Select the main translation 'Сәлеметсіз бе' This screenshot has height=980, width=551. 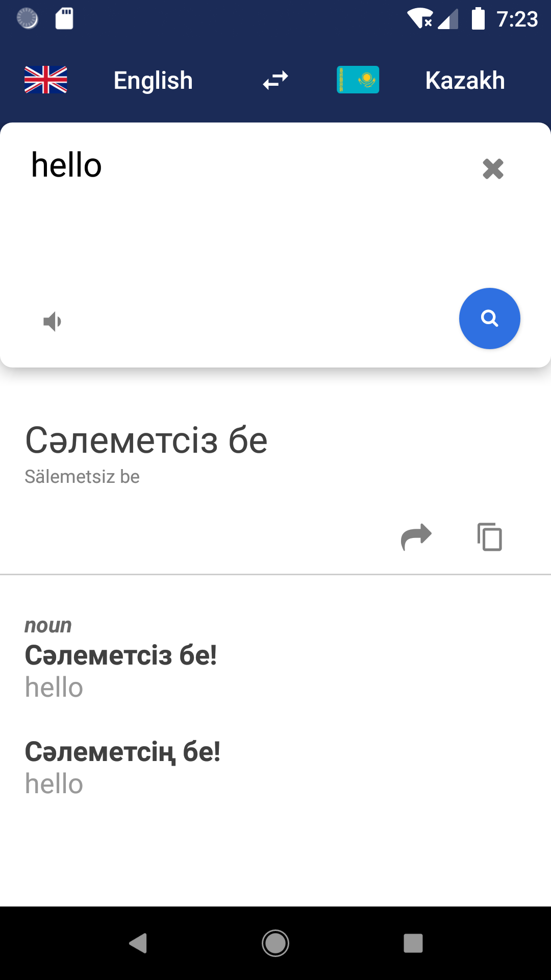146,440
